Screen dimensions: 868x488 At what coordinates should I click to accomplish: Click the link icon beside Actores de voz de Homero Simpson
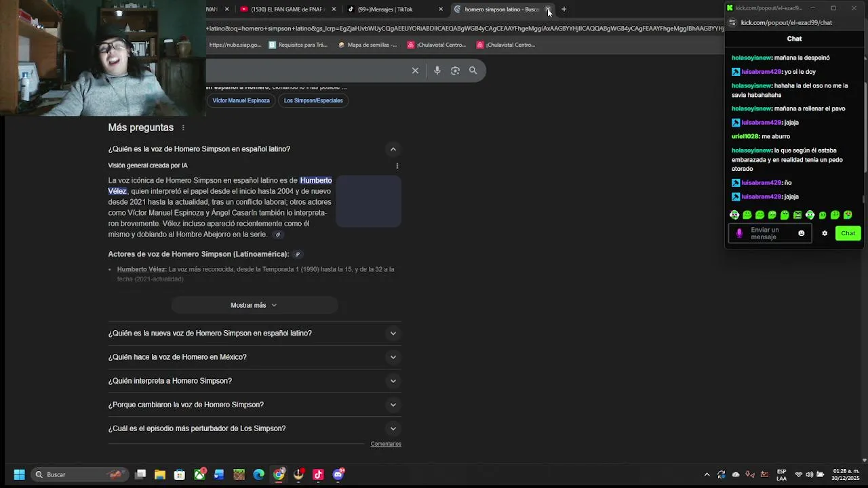tap(297, 254)
